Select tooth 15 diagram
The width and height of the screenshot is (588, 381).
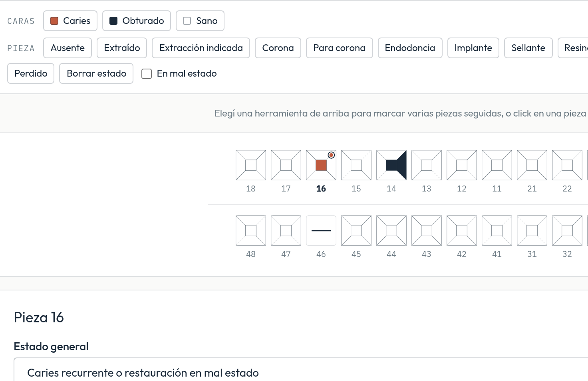(356, 165)
